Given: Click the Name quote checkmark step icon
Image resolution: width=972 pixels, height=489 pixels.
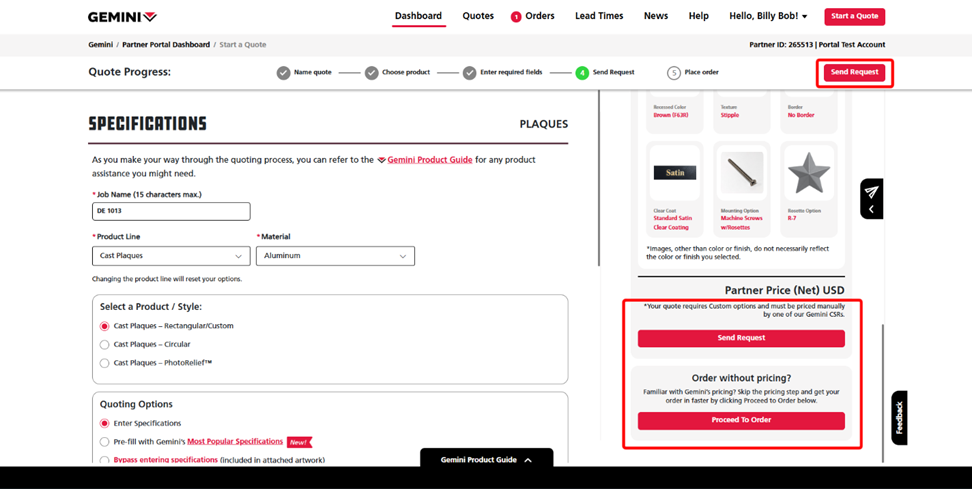Looking at the screenshot, I should pyautogui.click(x=283, y=73).
